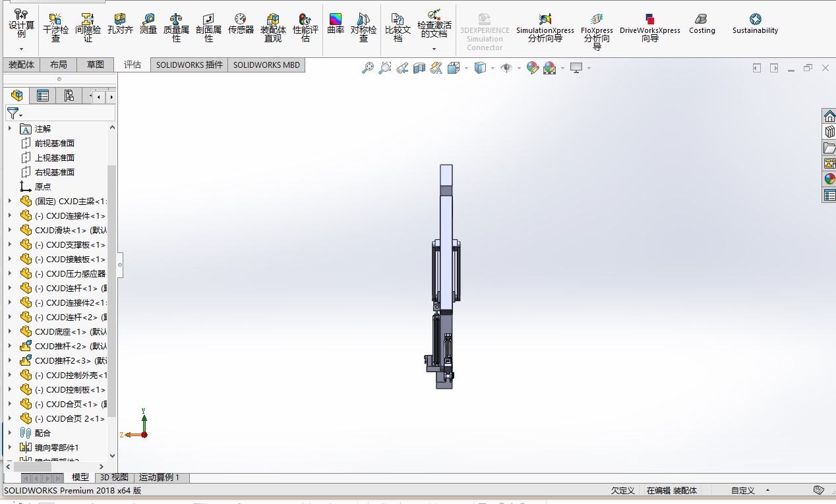Open the 3D 视图 bottom tab

pos(114,477)
